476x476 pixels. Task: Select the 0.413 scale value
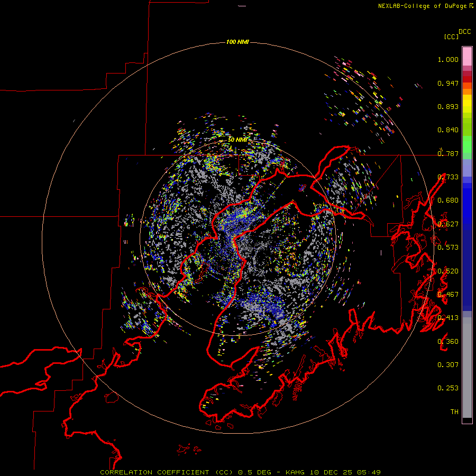448,318
